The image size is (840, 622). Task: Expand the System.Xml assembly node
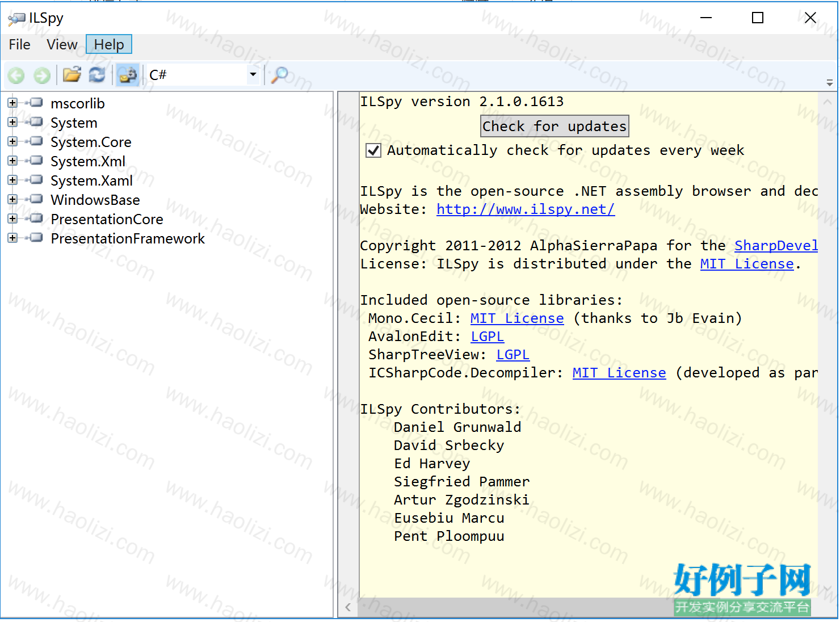click(x=12, y=161)
